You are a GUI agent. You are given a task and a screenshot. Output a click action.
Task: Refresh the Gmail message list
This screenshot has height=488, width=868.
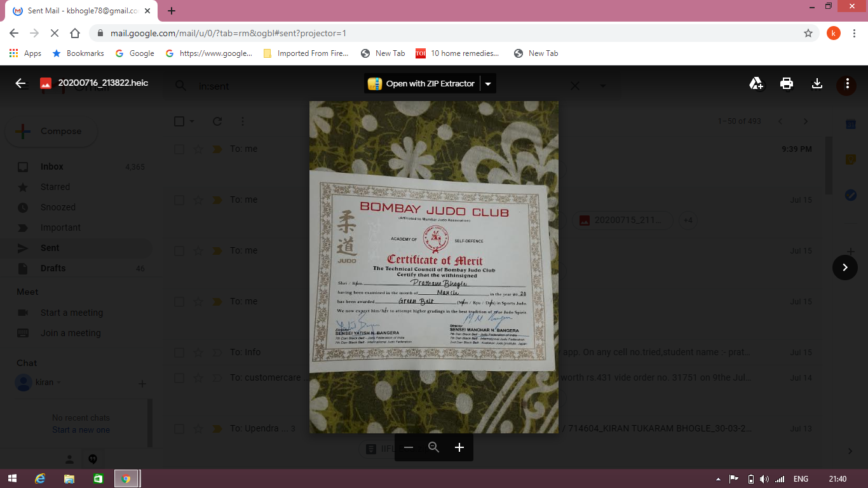point(217,121)
